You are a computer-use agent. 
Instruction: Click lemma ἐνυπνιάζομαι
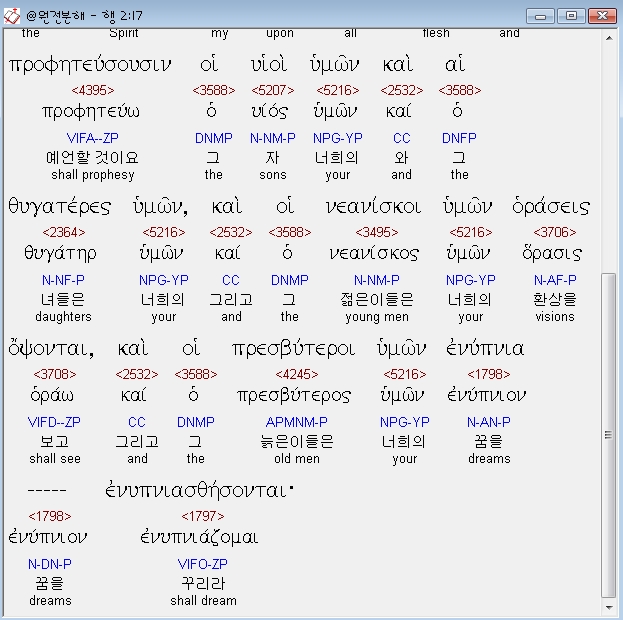[x=199, y=537]
